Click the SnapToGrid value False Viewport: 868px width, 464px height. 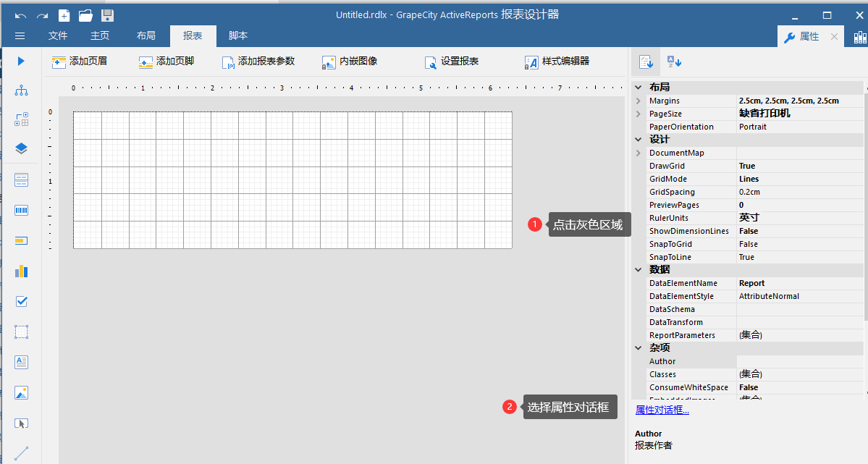point(749,244)
